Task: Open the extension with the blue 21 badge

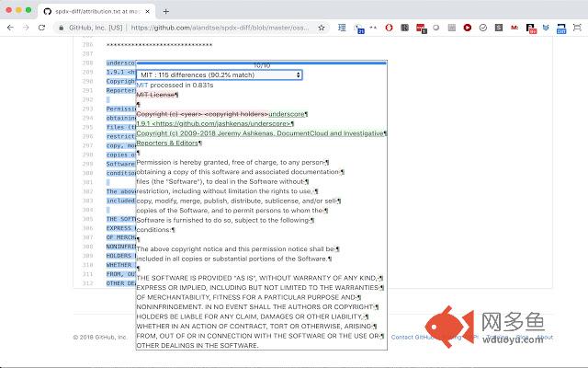Action: click(x=359, y=29)
